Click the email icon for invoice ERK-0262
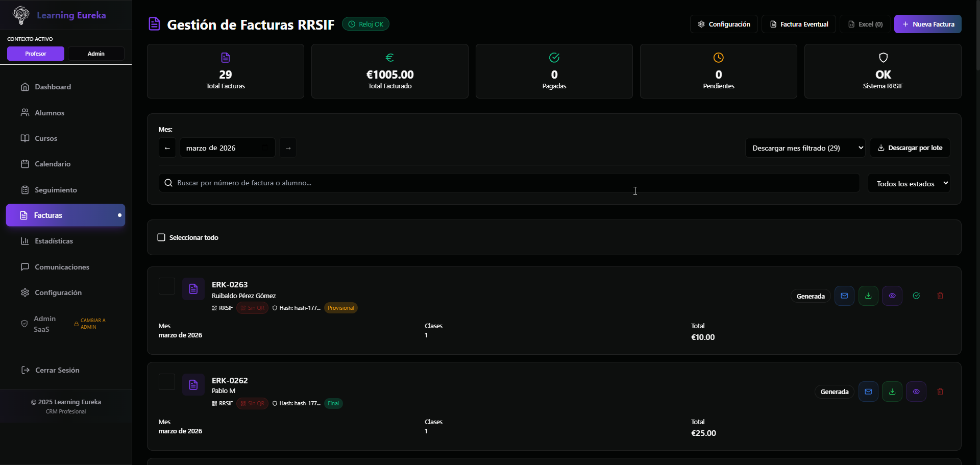This screenshot has height=465, width=980. 868,392
